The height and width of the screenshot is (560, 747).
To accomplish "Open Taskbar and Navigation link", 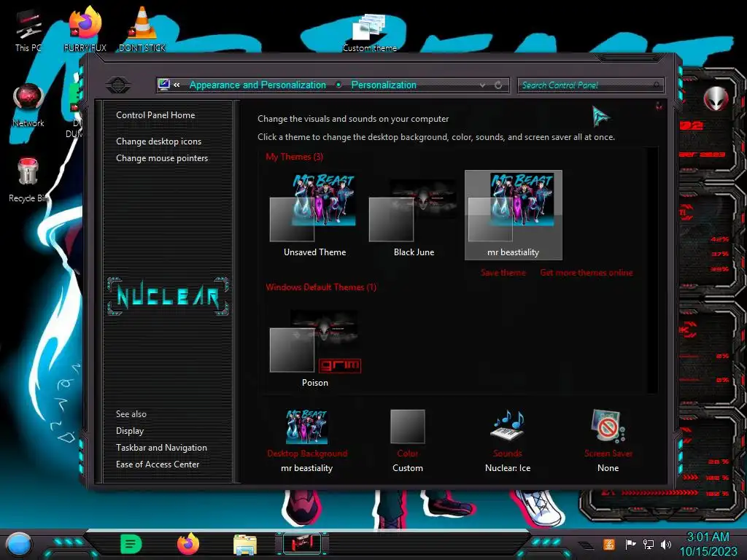I will tap(161, 448).
